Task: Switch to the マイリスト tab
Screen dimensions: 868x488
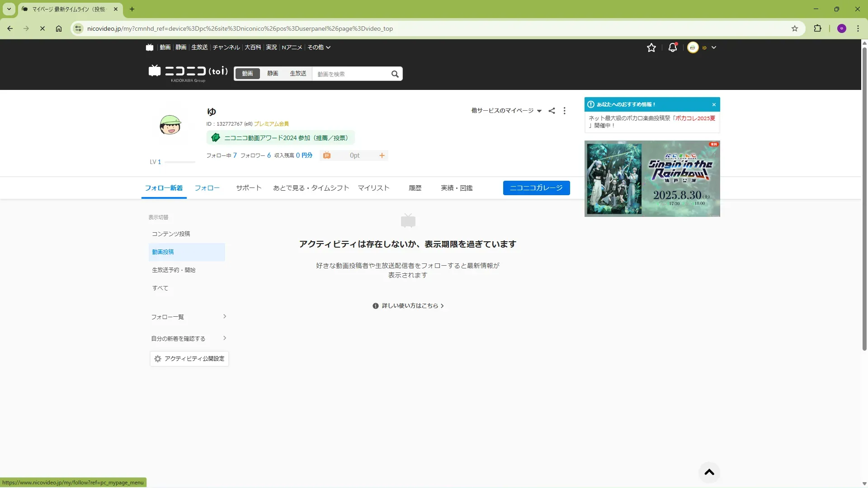Action: [373, 188]
